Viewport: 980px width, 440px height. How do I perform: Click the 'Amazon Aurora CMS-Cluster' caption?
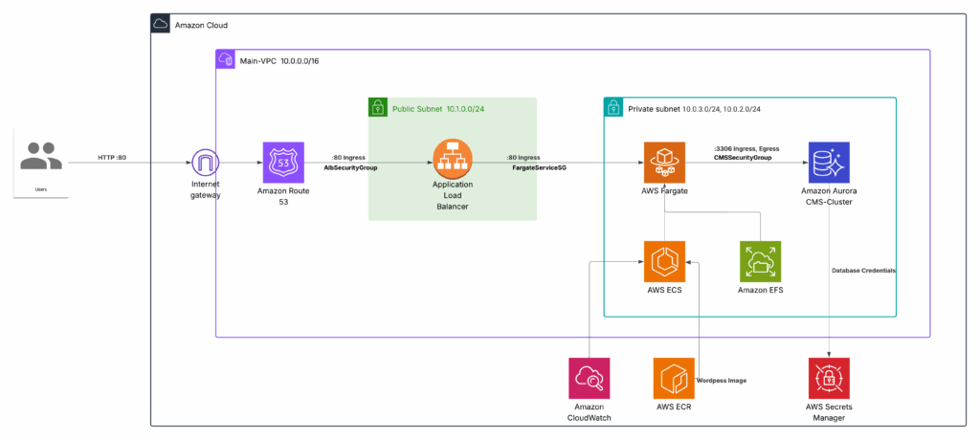[x=829, y=196]
